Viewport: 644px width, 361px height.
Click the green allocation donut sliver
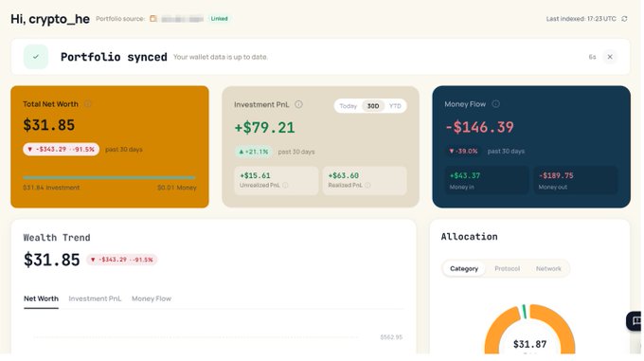pos(524,312)
